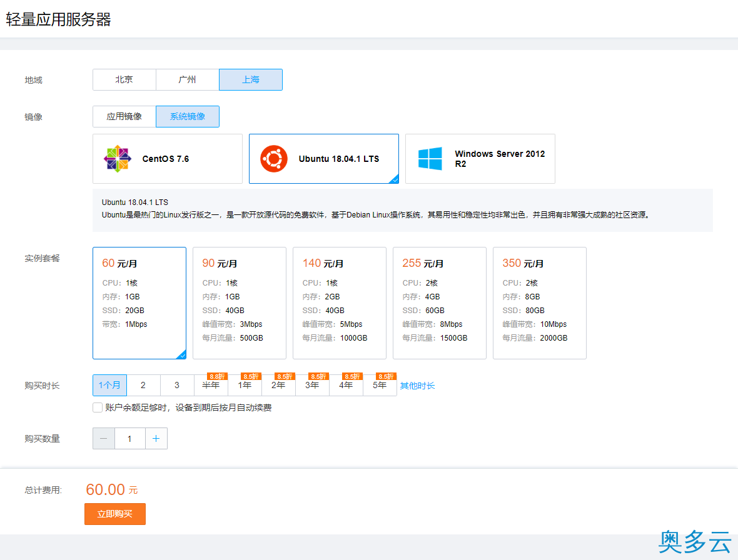Screen dimensions: 738x560
Task: Click the 轻量应用服务器 page title
Action: point(58,19)
